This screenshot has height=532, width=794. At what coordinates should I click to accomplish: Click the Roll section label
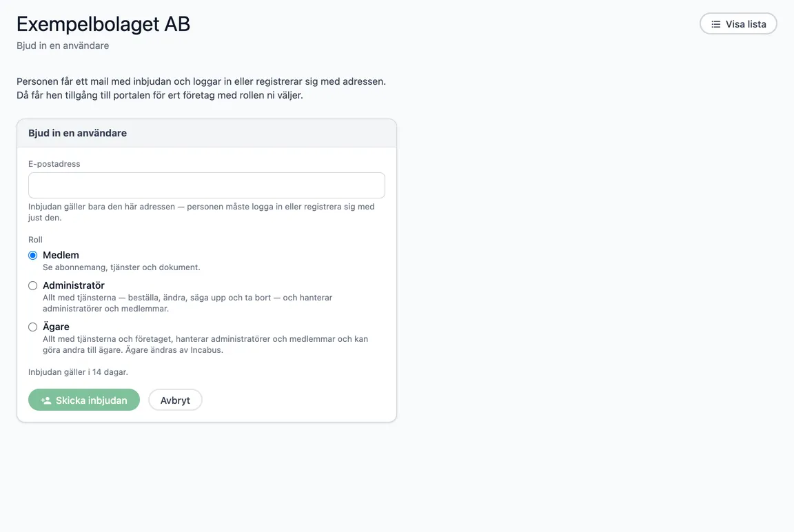coord(35,239)
